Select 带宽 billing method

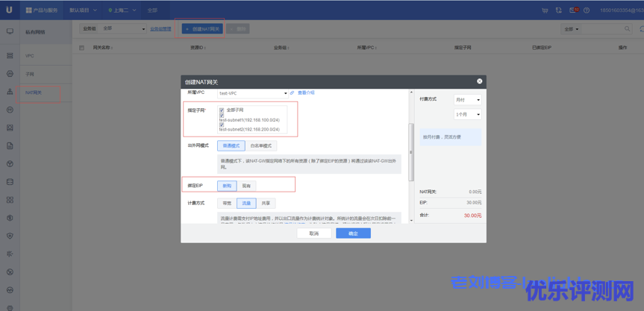click(x=227, y=203)
